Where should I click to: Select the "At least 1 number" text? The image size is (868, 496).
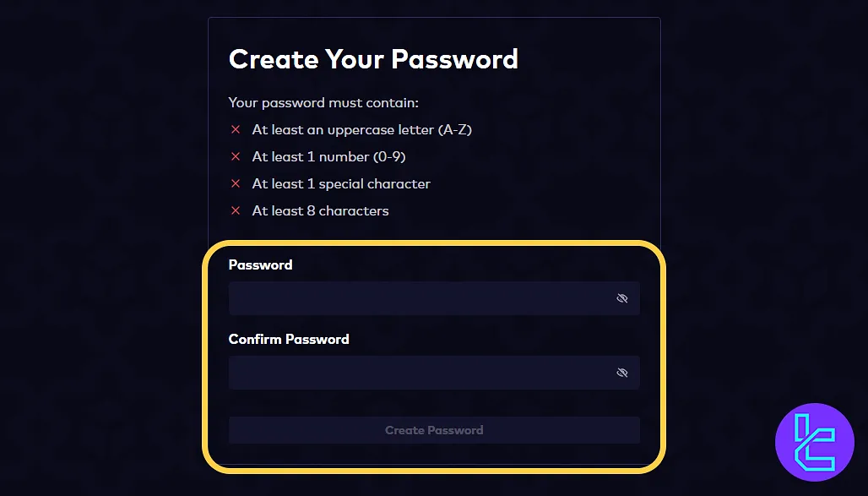[311, 157]
